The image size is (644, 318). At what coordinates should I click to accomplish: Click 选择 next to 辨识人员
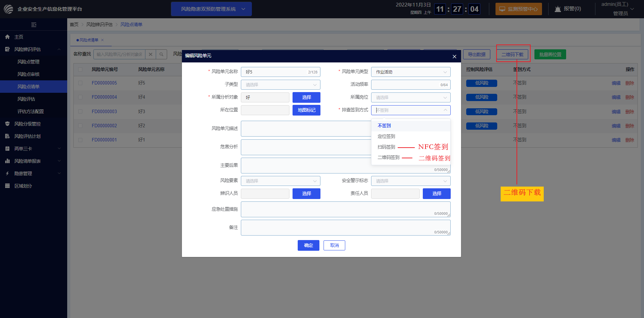pyautogui.click(x=306, y=194)
